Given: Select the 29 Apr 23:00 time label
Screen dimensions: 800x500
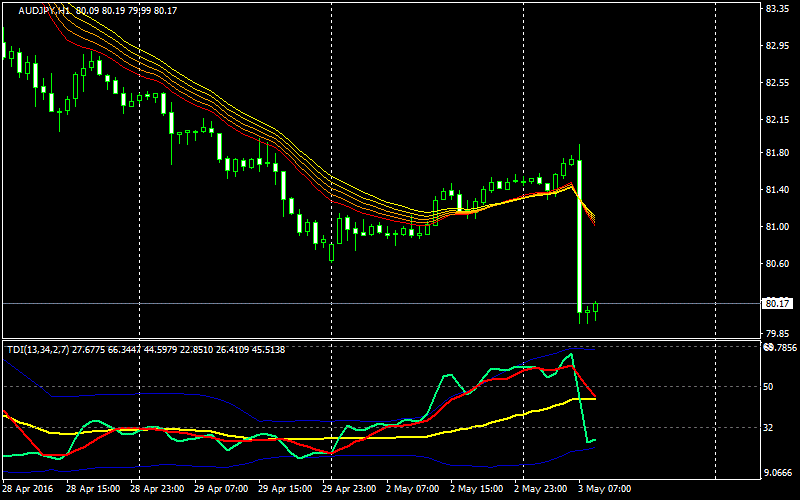Looking at the screenshot, I should tap(350, 489).
